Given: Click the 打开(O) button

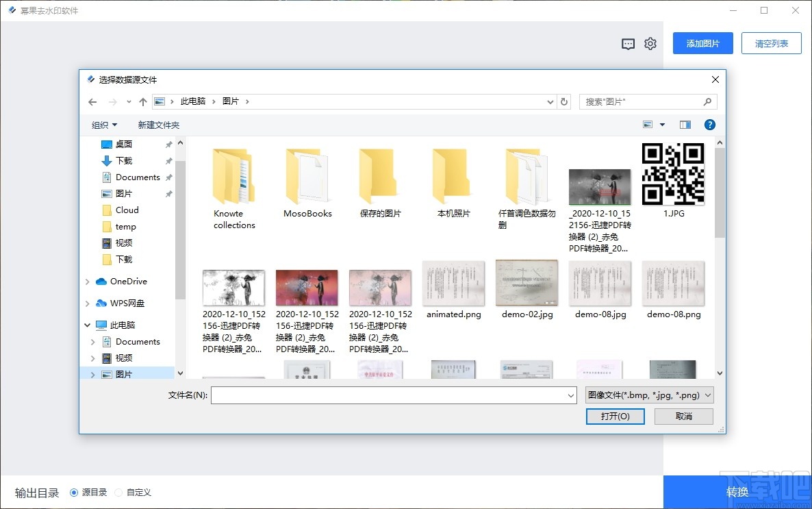Looking at the screenshot, I should [x=616, y=417].
